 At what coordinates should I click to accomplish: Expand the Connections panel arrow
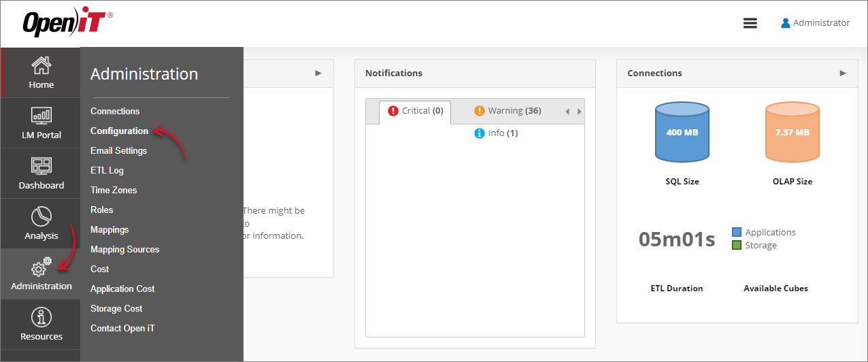click(844, 73)
